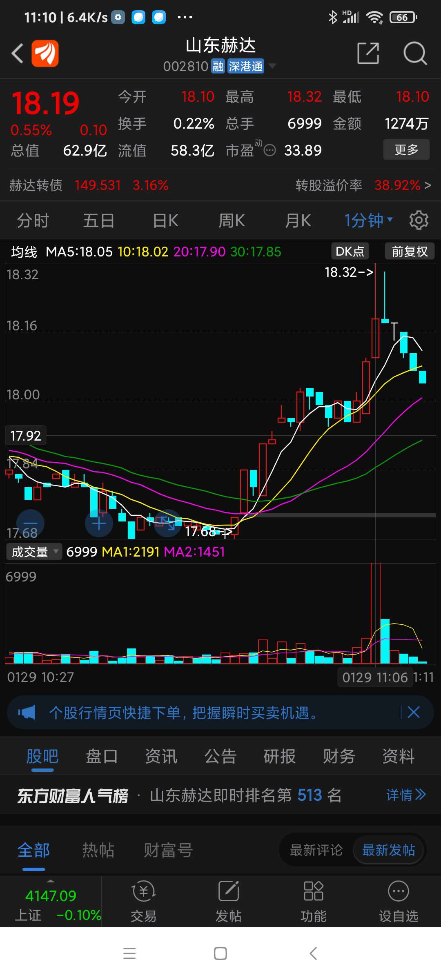Tap the stock code 002810

click(186, 66)
